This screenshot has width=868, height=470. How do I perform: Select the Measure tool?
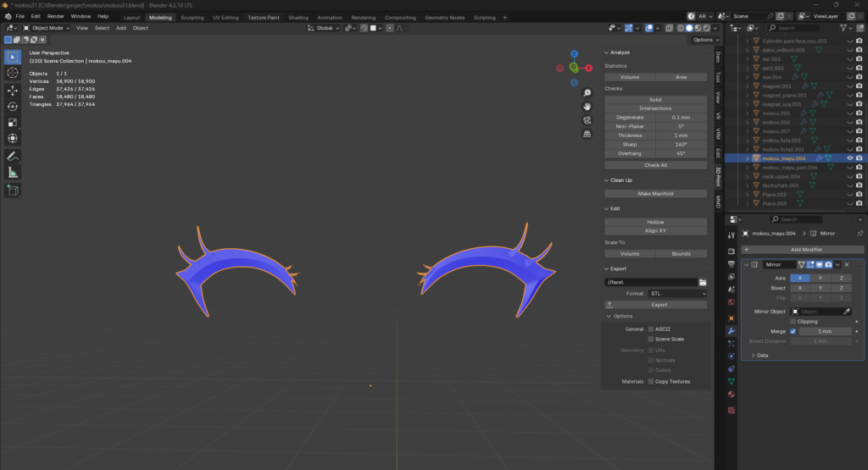13,172
